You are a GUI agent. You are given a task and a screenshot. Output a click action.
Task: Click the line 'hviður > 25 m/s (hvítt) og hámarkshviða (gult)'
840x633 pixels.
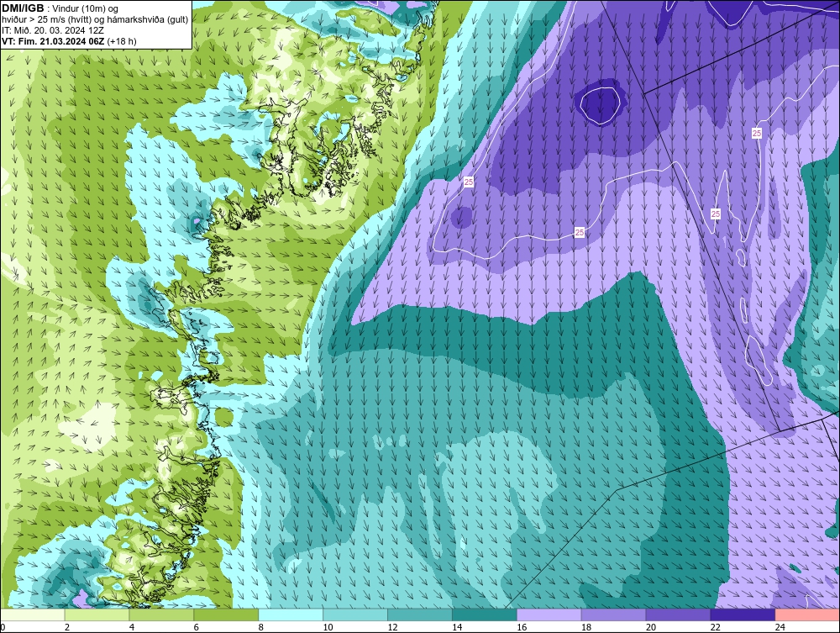[x=95, y=20]
